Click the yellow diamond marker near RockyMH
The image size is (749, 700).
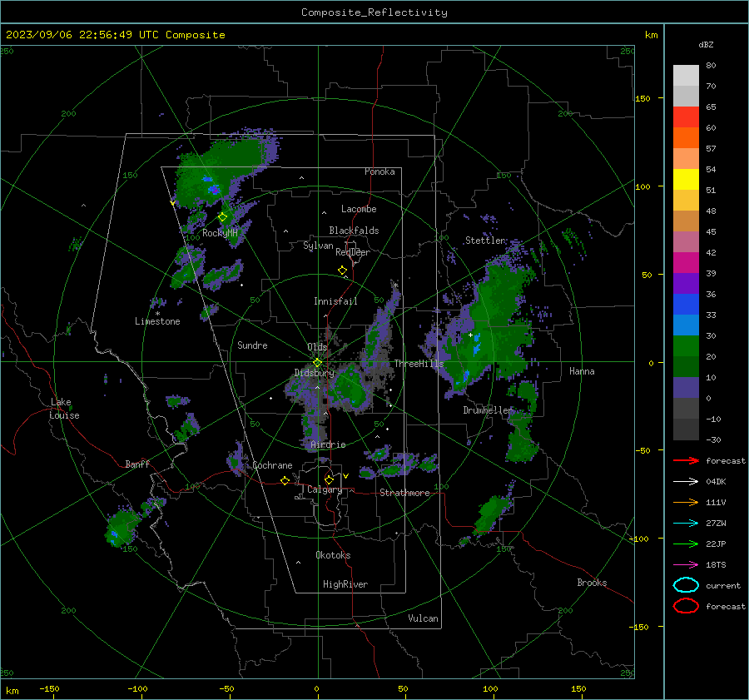click(x=222, y=217)
